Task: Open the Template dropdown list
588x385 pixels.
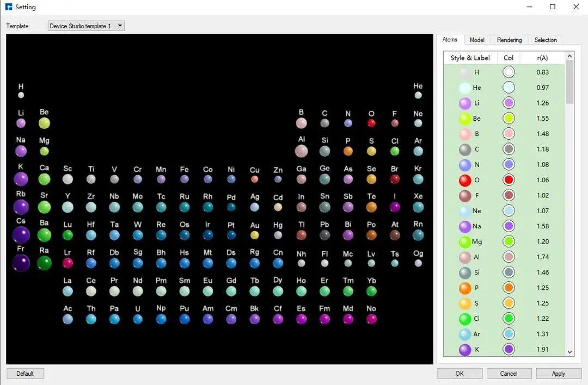Action: point(86,26)
